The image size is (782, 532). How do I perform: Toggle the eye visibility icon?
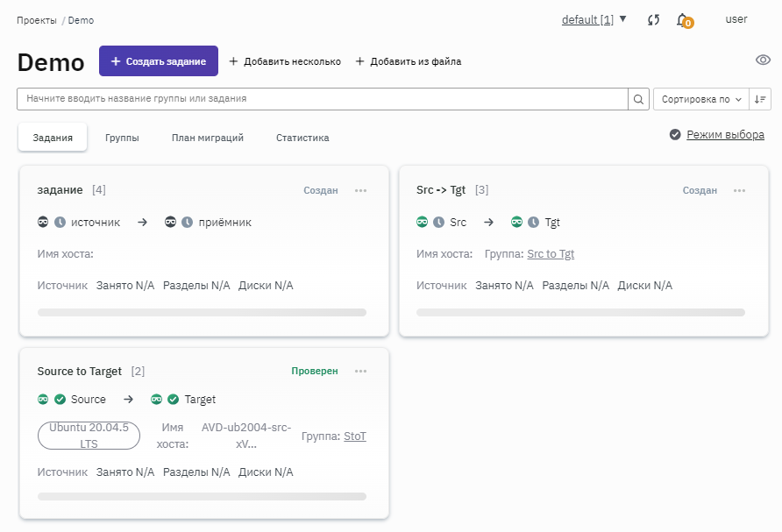pyautogui.click(x=763, y=60)
